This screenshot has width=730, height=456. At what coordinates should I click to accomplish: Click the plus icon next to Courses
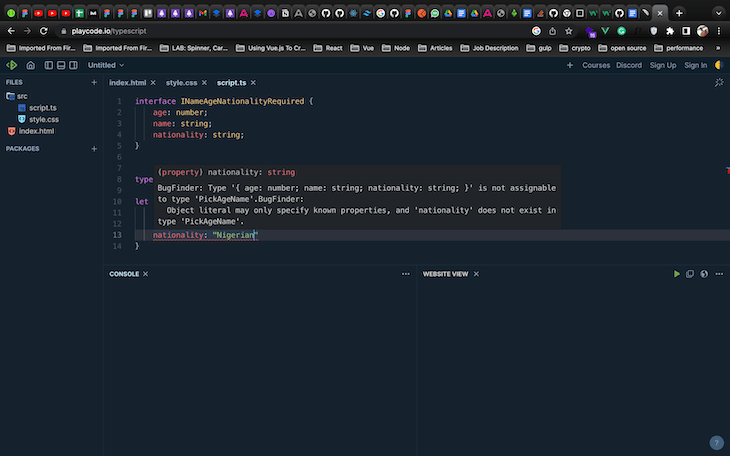coord(570,65)
